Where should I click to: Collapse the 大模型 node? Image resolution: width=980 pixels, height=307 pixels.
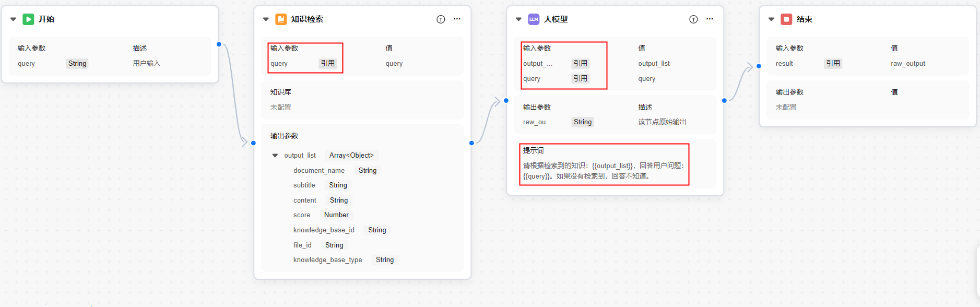click(x=518, y=19)
